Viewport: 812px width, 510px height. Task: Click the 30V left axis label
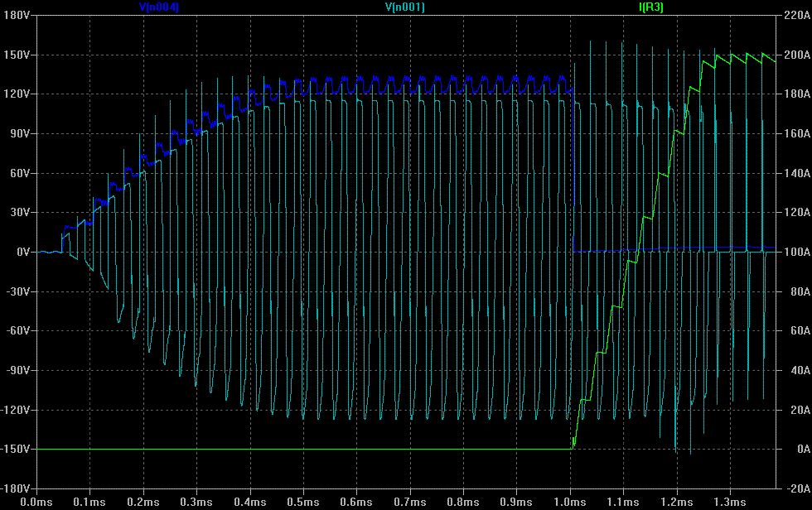pyautogui.click(x=20, y=213)
